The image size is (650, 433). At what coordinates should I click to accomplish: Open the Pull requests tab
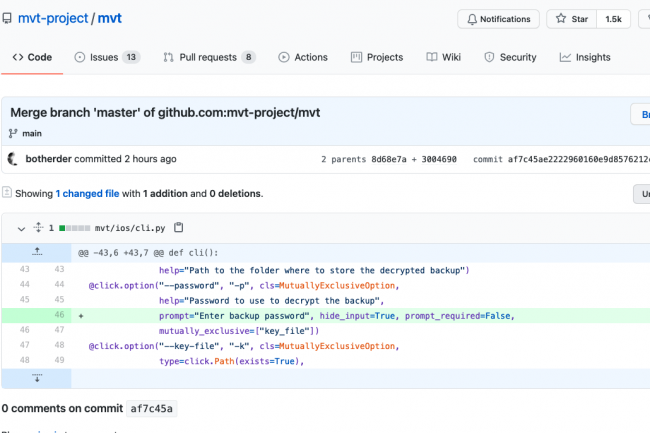click(x=209, y=57)
